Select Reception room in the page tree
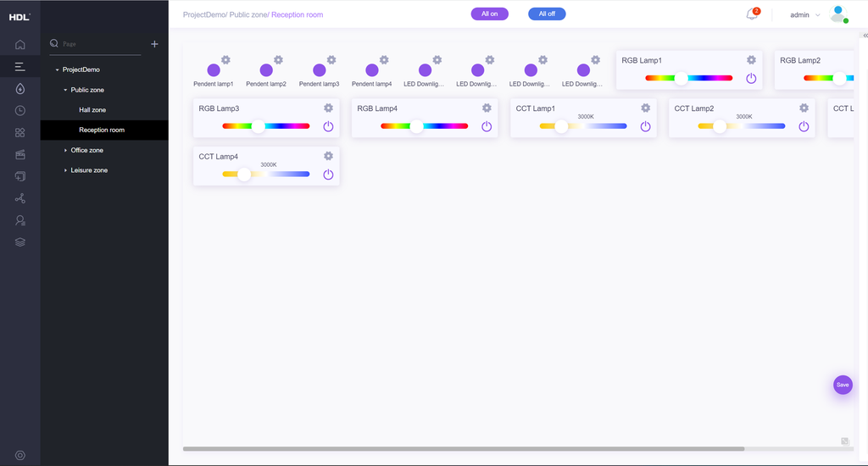This screenshot has height=466, width=868. click(102, 130)
